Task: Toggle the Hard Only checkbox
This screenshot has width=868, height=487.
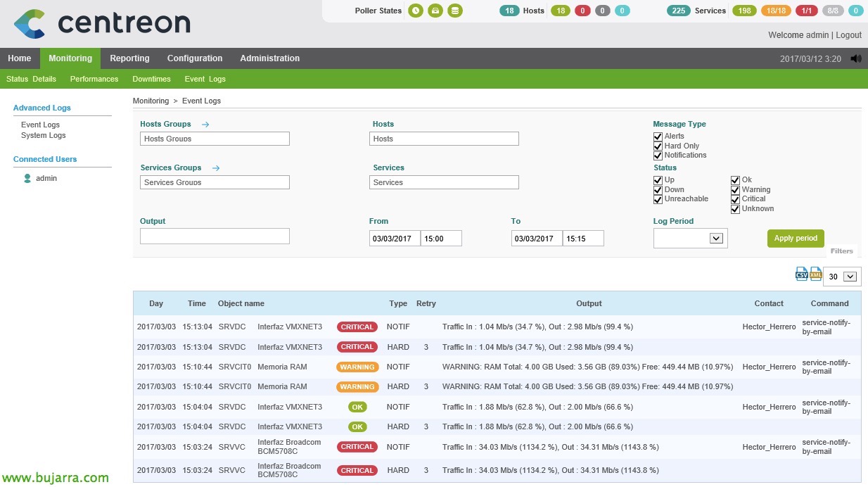Action: pyautogui.click(x=658, y=146)
